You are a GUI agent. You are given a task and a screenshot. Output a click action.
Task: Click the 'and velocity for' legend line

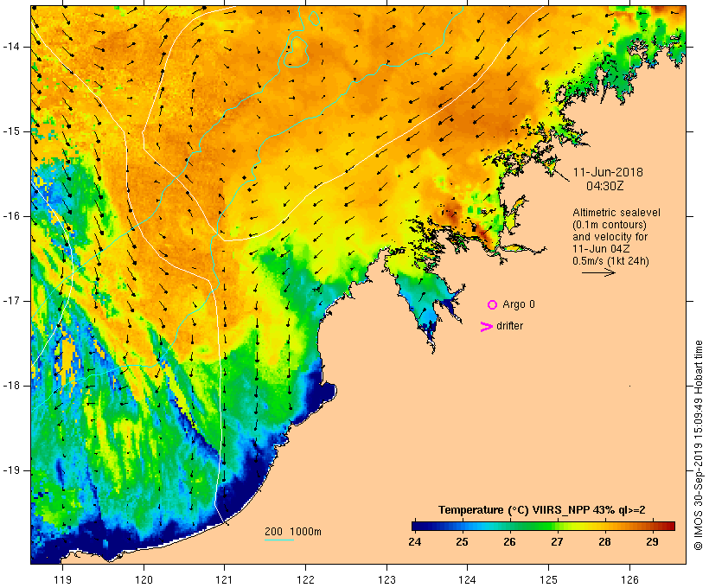click(x=610, y=237)
